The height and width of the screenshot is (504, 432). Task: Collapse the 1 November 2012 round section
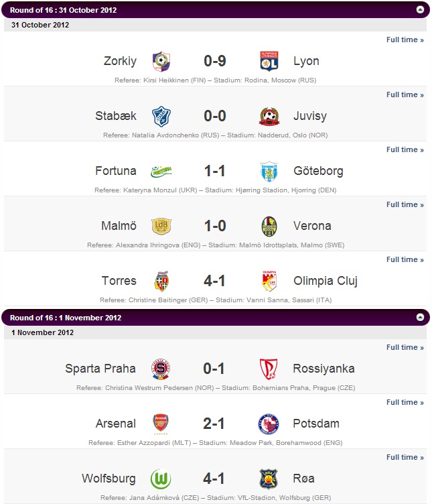pyautogui.click(x=420, y=317)
